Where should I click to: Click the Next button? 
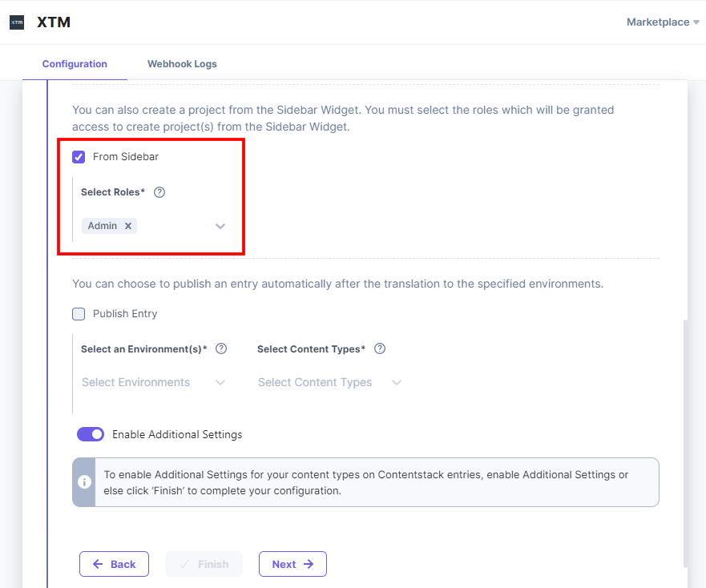tap(292, 564)
